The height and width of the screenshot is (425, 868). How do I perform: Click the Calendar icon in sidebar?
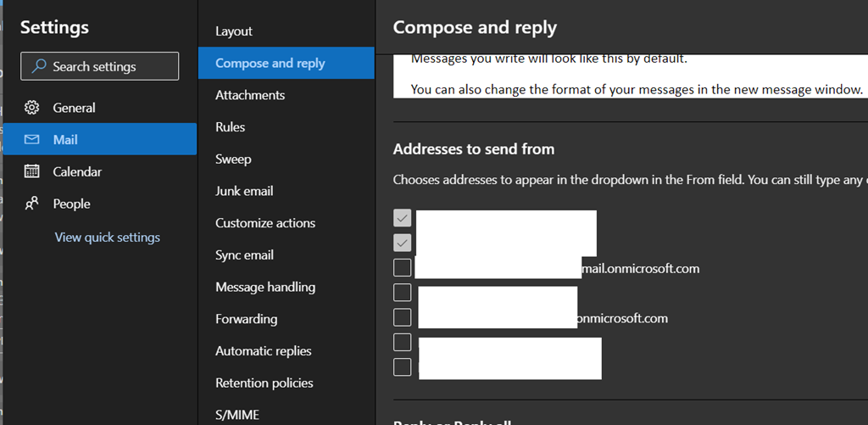tap(32, 171)
